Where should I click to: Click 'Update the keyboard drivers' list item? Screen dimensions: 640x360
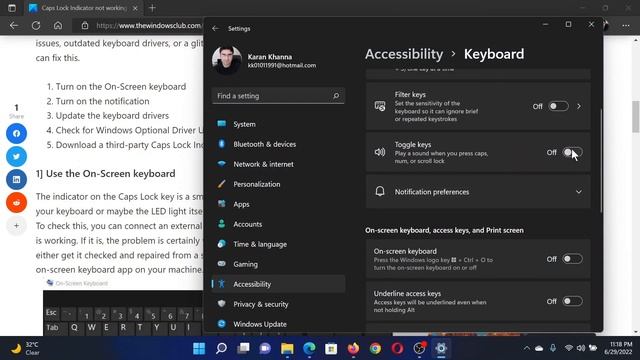coord(112,116)
